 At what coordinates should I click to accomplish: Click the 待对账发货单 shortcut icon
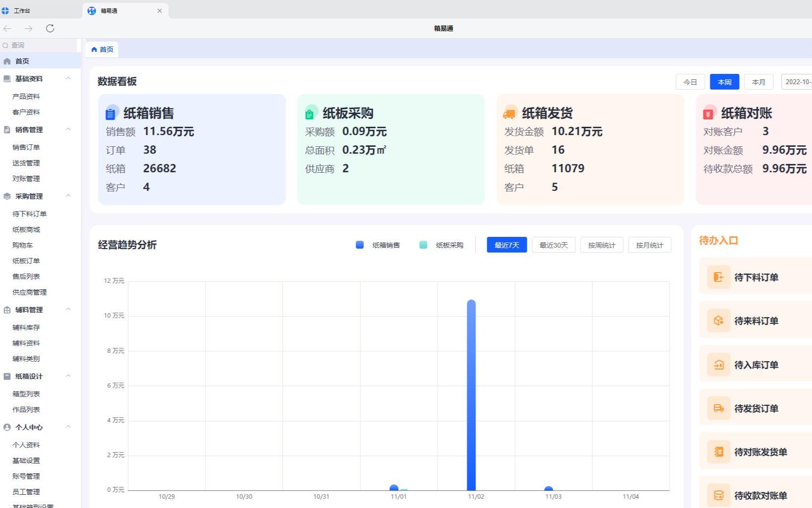pyautogui.click(x=719, y=452)
